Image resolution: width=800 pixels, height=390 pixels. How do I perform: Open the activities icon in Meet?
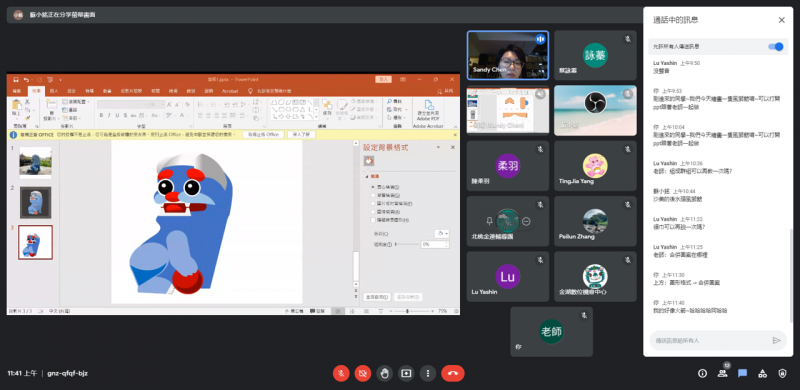click(x=762, y=373)
